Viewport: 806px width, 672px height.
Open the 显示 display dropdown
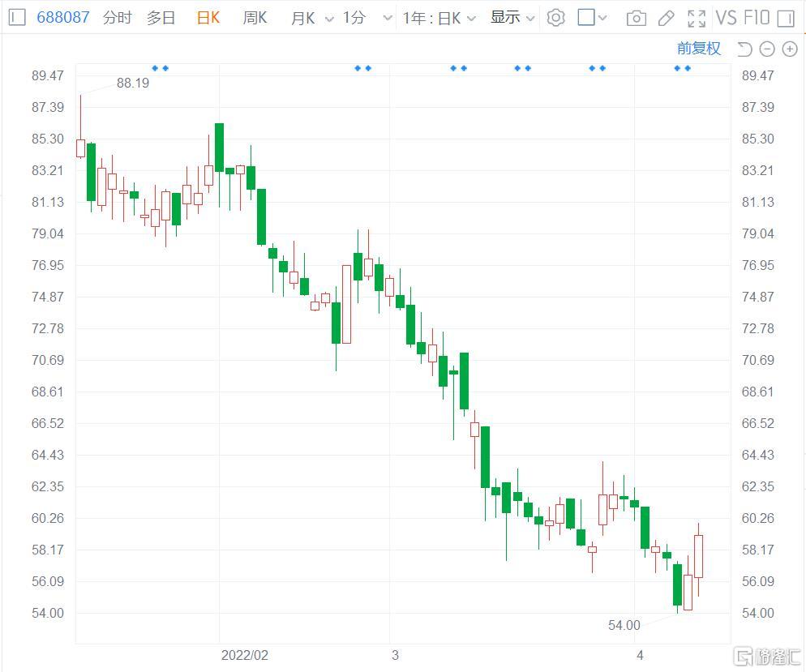[512, 18]
